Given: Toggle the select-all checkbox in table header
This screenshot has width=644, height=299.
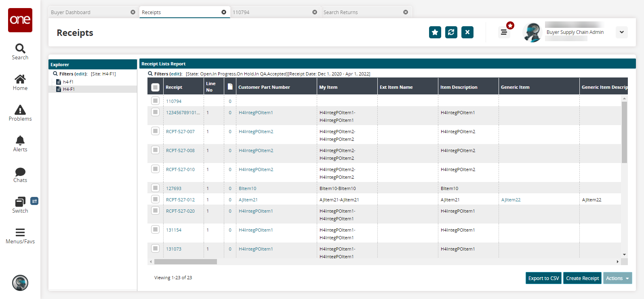Looking at the screenshot, I should [155, 87].
